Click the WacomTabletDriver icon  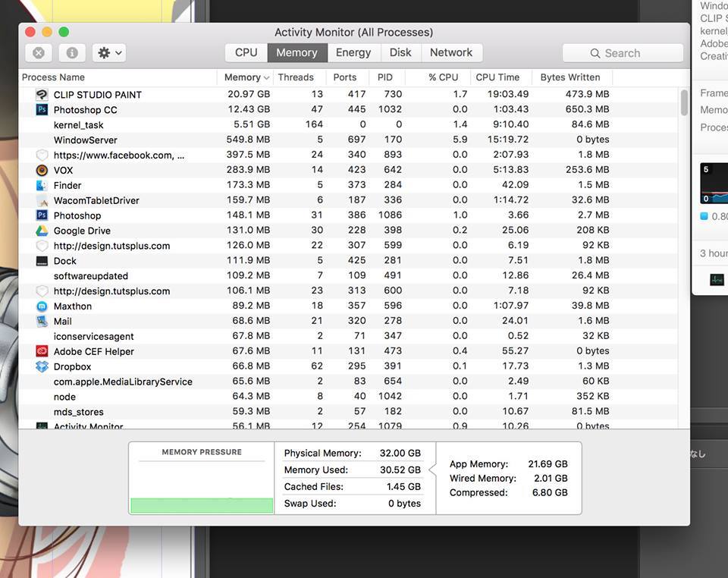pyautogui.click(x=42, y=200)
